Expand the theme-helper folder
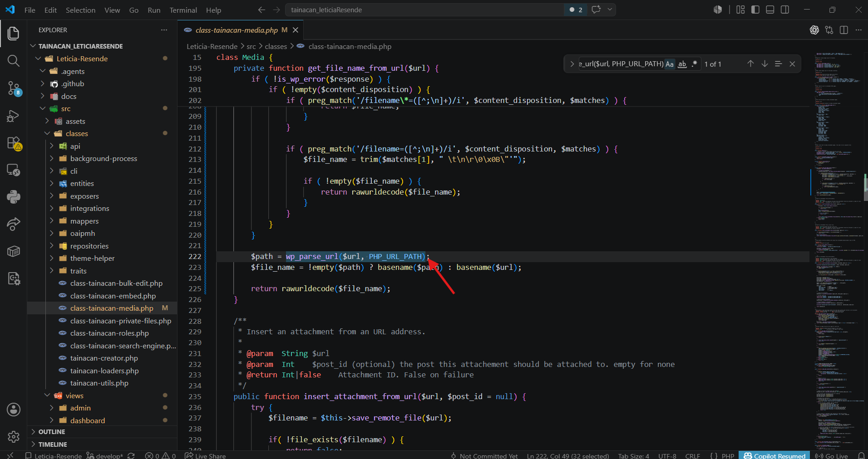868x459 pixels. pos(52,258)
